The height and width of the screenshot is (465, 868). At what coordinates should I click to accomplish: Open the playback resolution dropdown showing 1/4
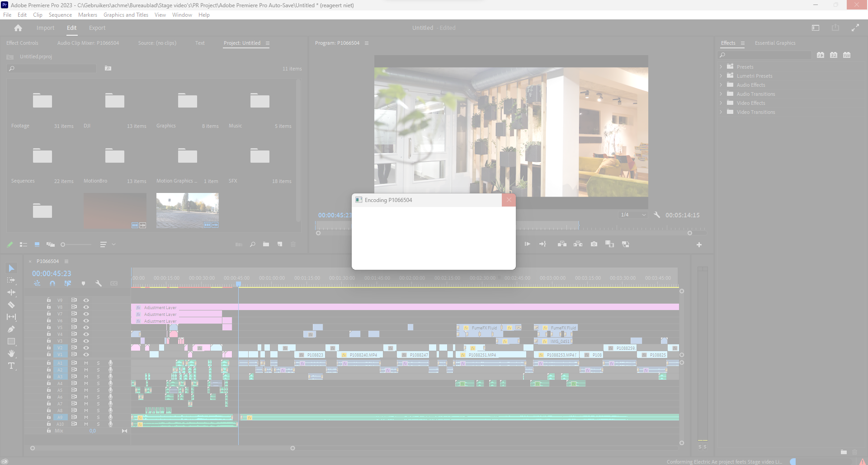coord(632,215)
